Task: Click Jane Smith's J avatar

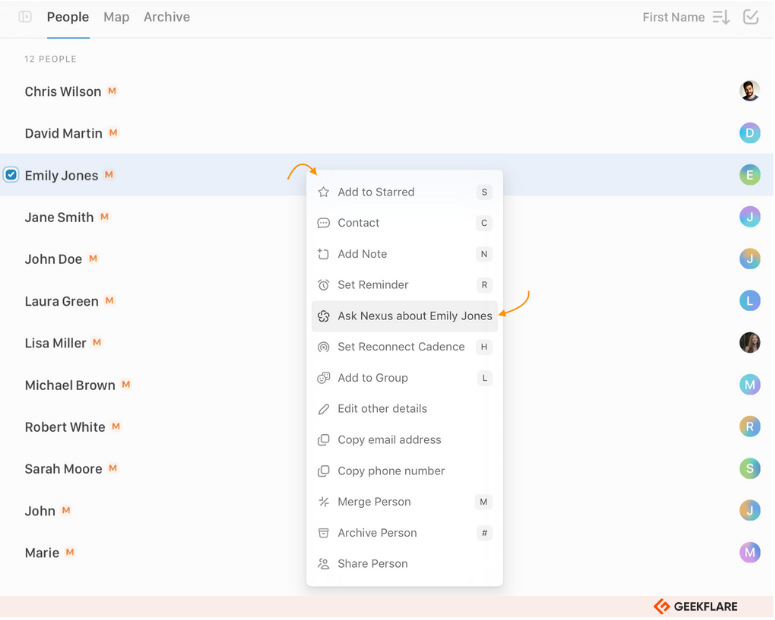Action: point(749,217)
